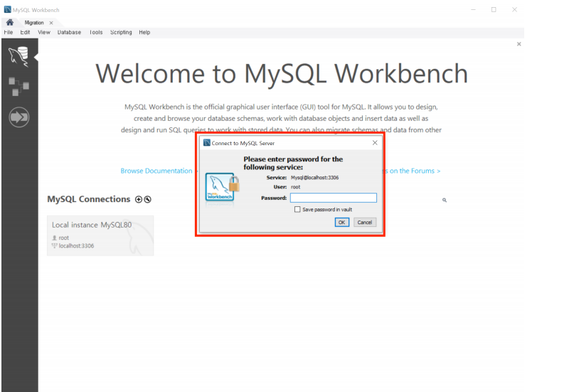579x392 pixels.
Task: Click the Connect to MySQL Server dialog title icon
Action: [207, 142]
